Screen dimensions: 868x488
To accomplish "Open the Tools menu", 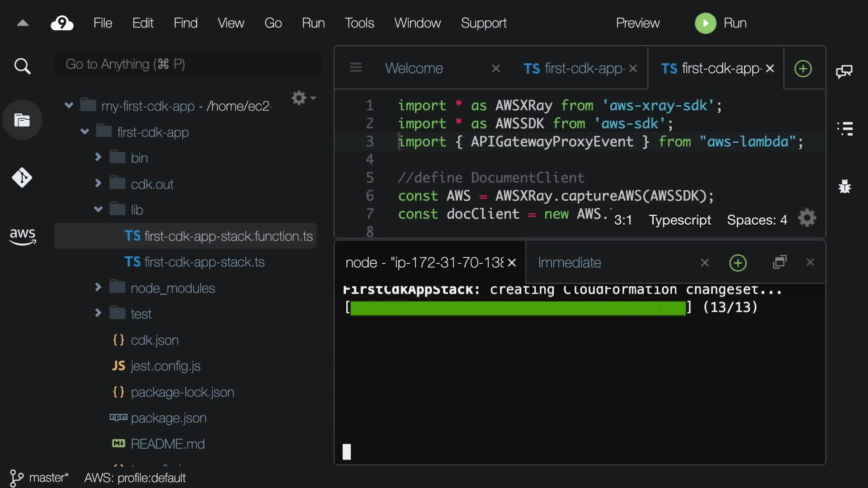I will [359, 23].
